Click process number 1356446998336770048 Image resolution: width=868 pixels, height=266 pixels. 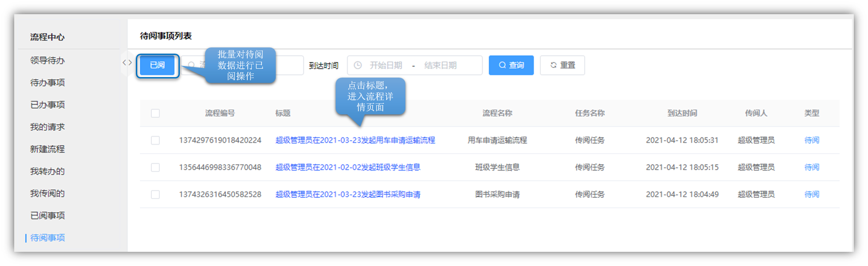click(x=220, y=167)
